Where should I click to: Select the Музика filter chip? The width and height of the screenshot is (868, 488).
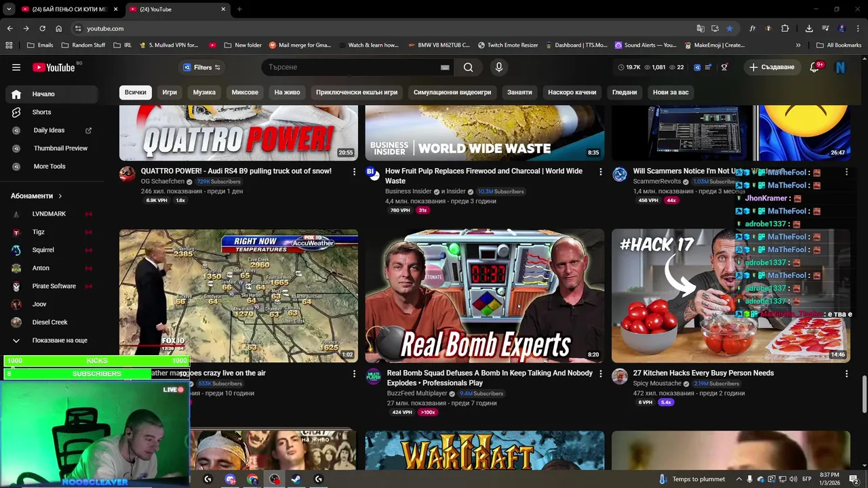(x=204, y=92)
